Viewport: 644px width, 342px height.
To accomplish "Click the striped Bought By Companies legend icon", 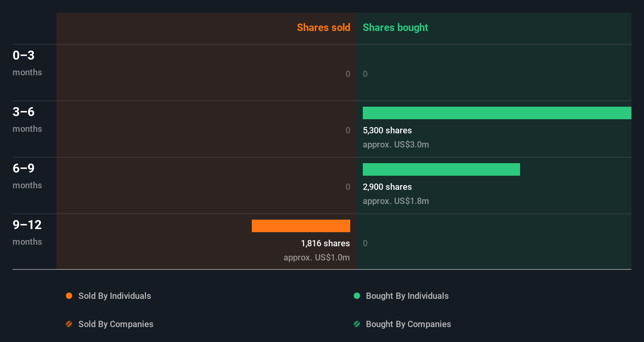I will point(357,324).
